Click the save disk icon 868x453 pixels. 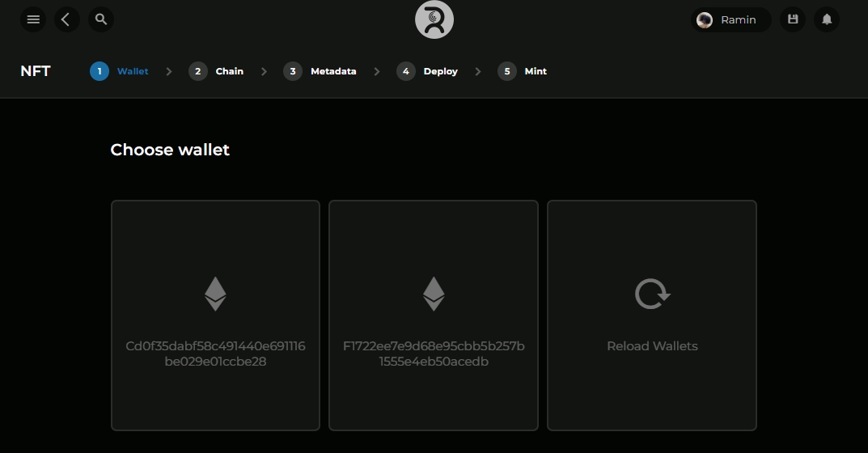point(793,19)
